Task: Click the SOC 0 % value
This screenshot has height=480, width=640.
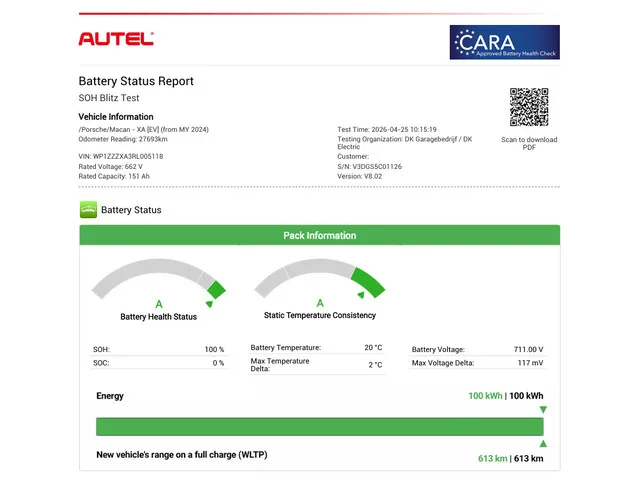Action: point(218,363)
